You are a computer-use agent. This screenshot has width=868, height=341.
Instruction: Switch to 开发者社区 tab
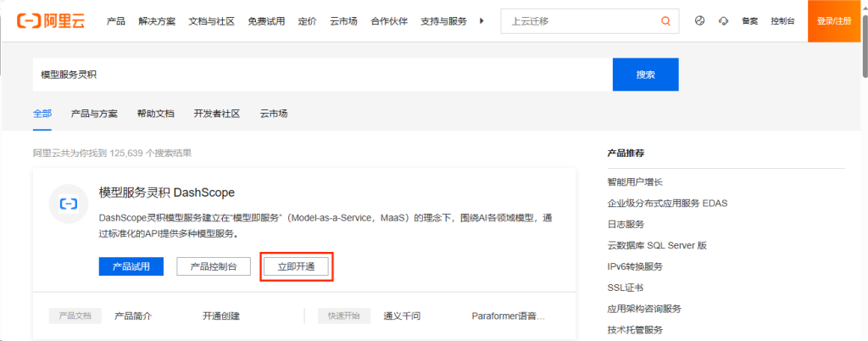click(x=217, y=114)
